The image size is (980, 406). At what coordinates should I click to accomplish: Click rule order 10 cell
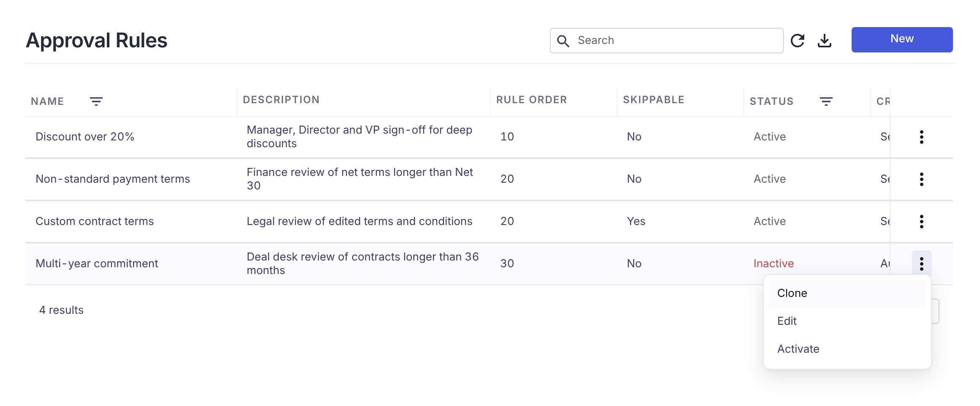(507, 137)
